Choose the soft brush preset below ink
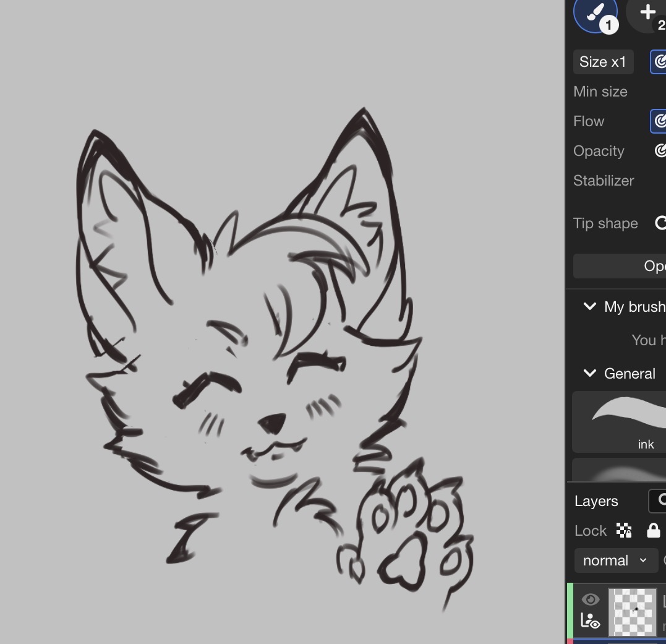Screen dimensions: 666x644 point(619,470)
